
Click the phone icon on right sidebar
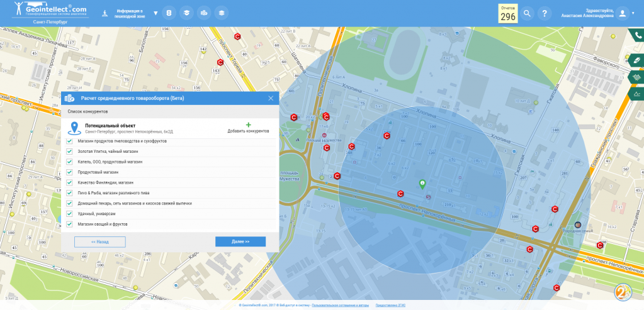point(637,35)
